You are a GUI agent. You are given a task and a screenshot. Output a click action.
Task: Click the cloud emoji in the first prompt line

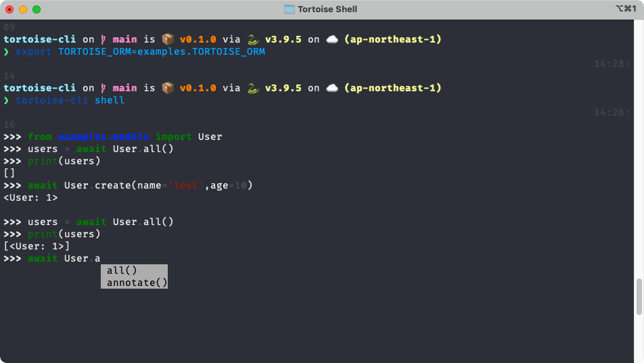tap(332, 39)
